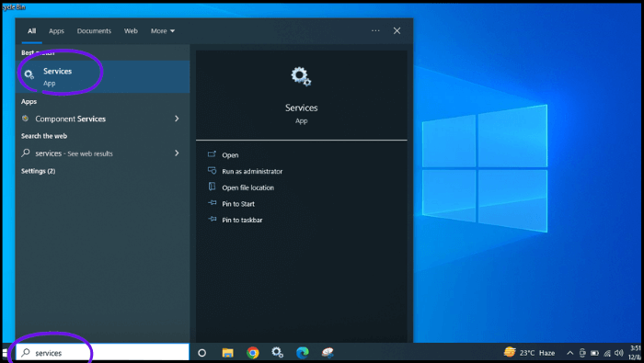Open the volume speaker icon in tray
The height and width of the screenshot is (363, 644).
[x=619, y=353]
